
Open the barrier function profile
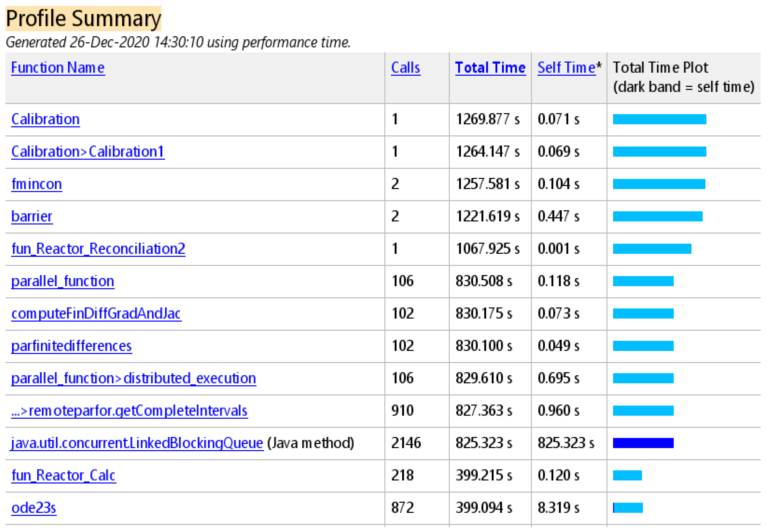pos(32,216)
